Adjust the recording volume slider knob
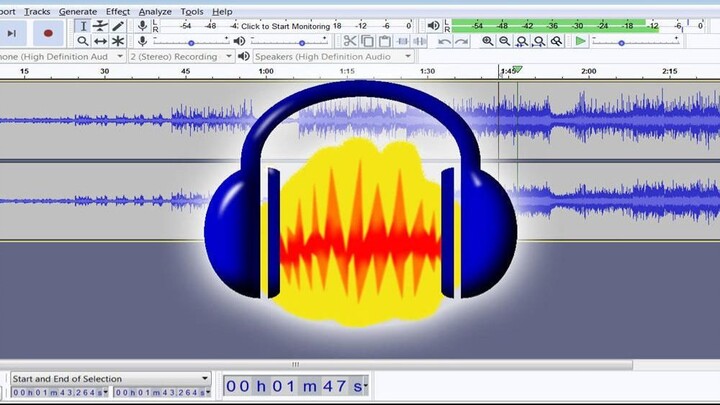This screenshot has height=405, width=720. (191, 43)
